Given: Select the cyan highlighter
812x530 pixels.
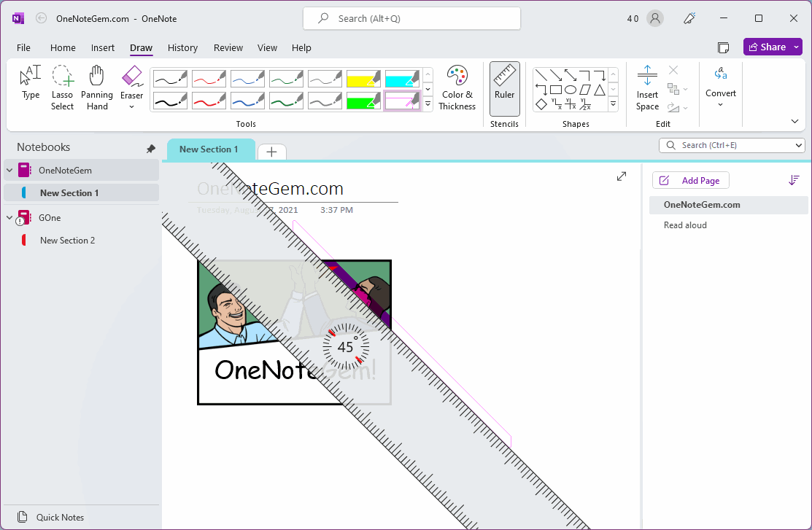Looking at the screenshot, I should click(x=403, y=79).
